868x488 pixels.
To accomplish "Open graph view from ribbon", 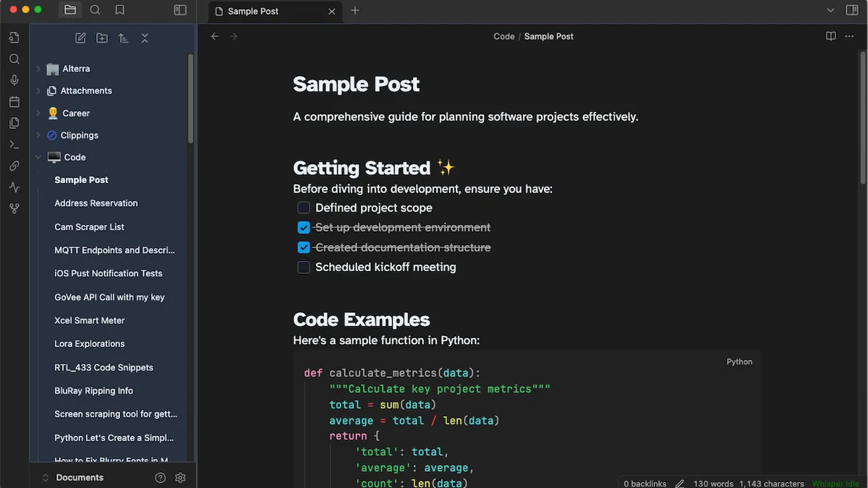I will [x=14, y=208].
